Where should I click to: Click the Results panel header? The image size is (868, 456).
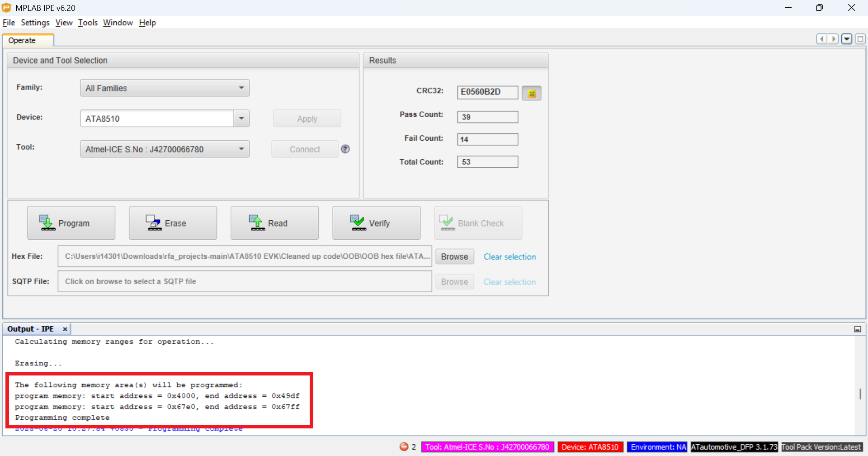(456, 61)
